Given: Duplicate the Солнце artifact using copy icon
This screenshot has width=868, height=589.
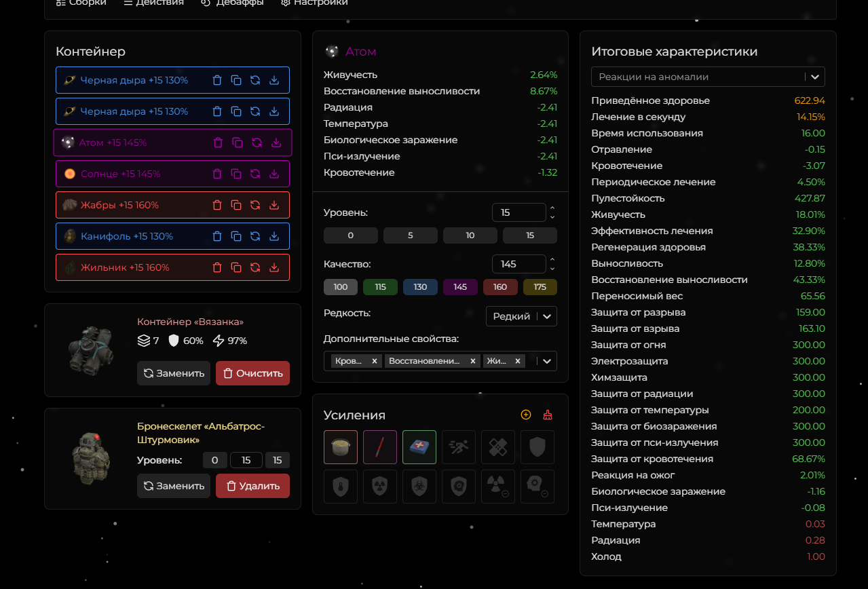Looking at the screenshot, I should (237, 174).
